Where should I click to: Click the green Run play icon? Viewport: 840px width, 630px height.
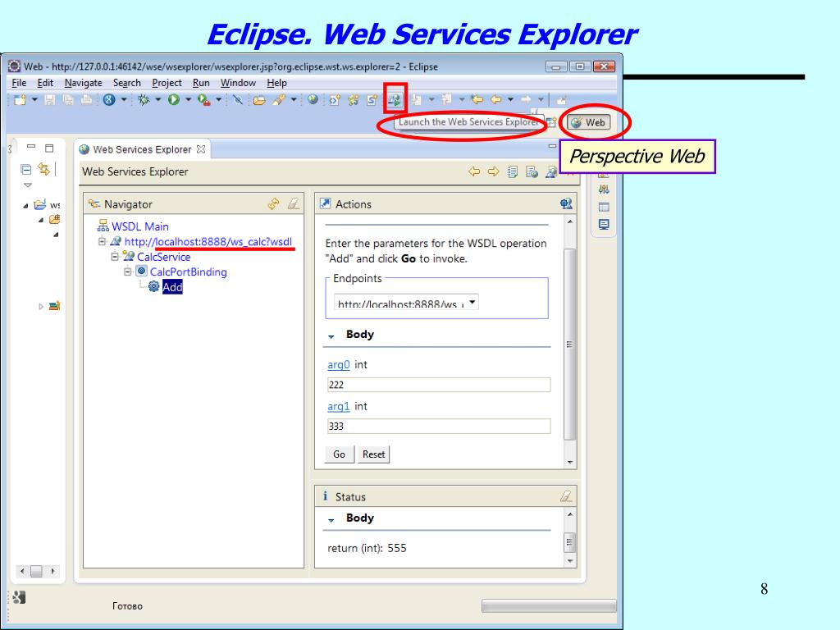(x=174, y=99)
